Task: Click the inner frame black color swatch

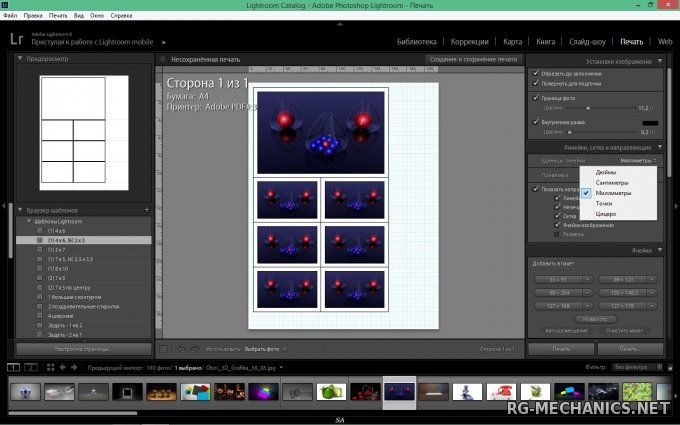Action: tap(649, 122)
